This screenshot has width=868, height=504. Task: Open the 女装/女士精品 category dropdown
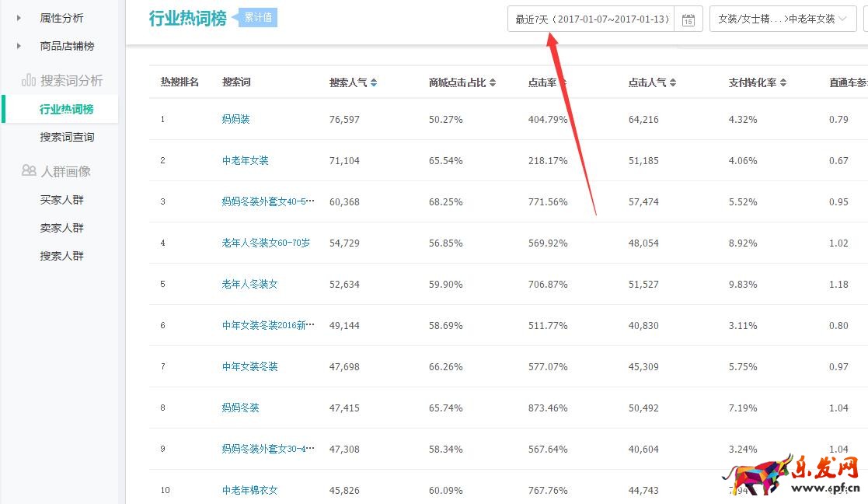782,19
